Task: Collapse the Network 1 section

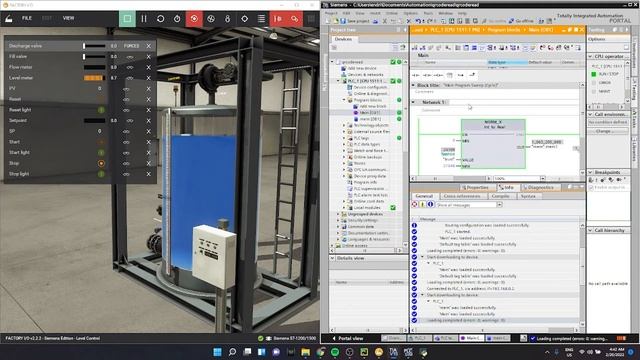Action: tap(413, 102)
